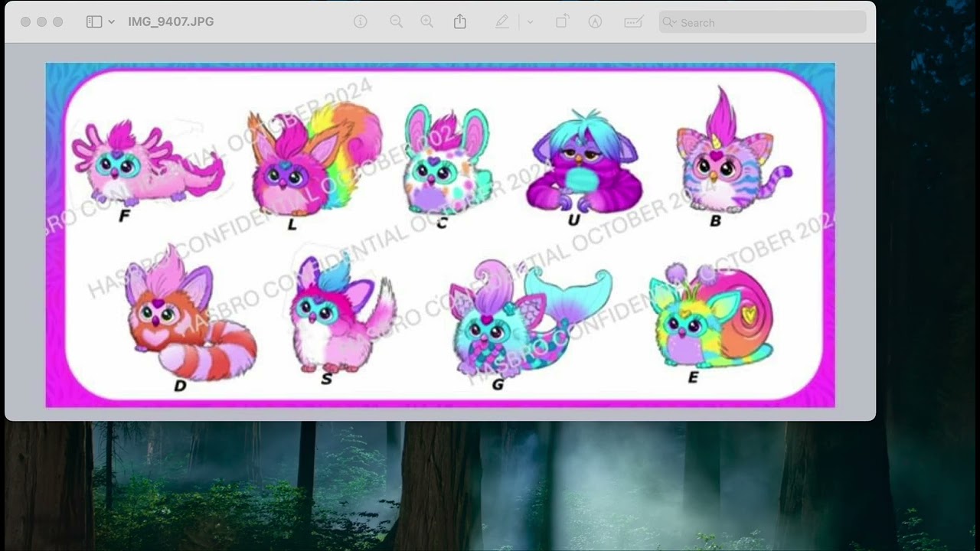980x551 pixels.
Task: Minimize the Preview window
Action: coord(41,22)
